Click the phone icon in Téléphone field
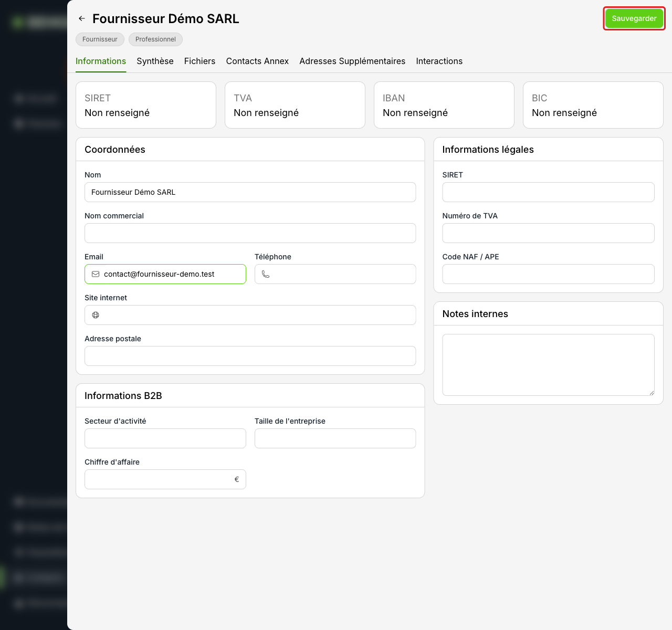The width and height of the screenshot is (672, 630). click(x=266, y=274)
